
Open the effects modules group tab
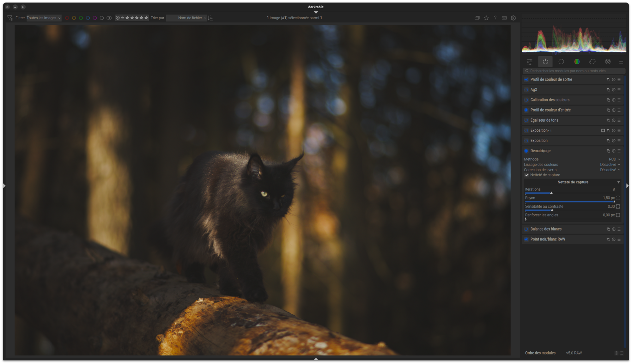coord(608,62)
